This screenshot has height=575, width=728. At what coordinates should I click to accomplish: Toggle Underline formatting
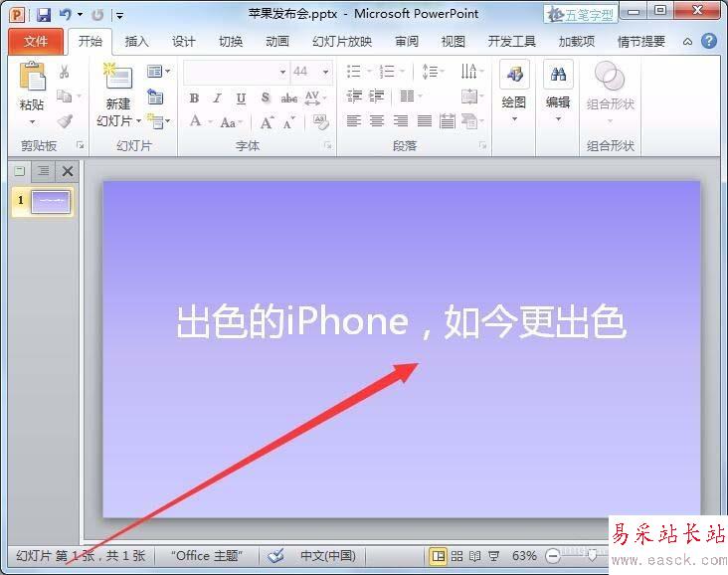point(241,98)
